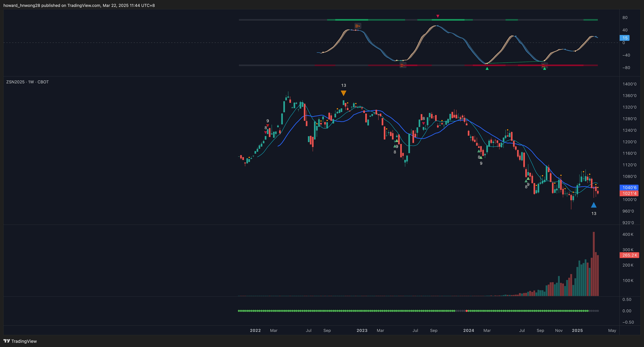Screen dimensions: 644x347
Task: Click the May label on the time axis
Action: coord(612,330)
